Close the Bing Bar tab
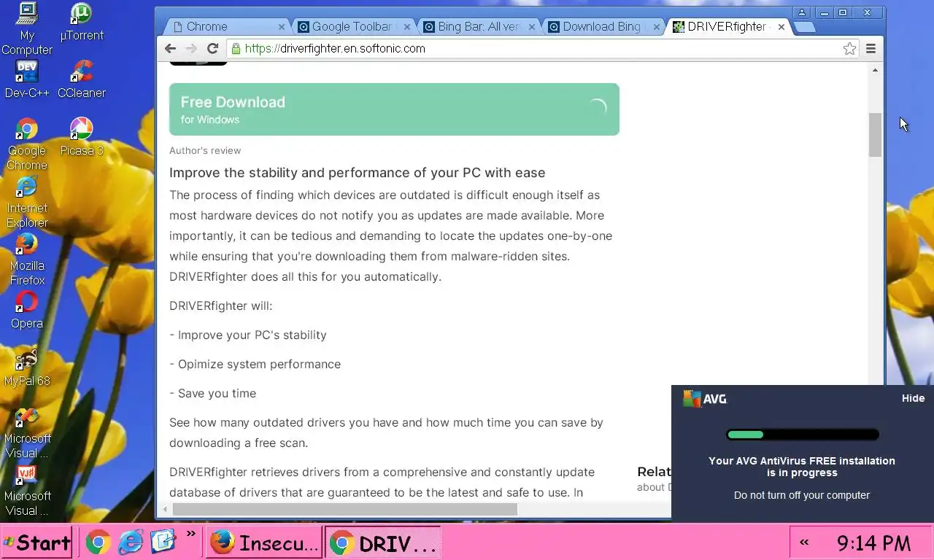Image resolution: width=934 pixels, height=560 pixels. 532,26
